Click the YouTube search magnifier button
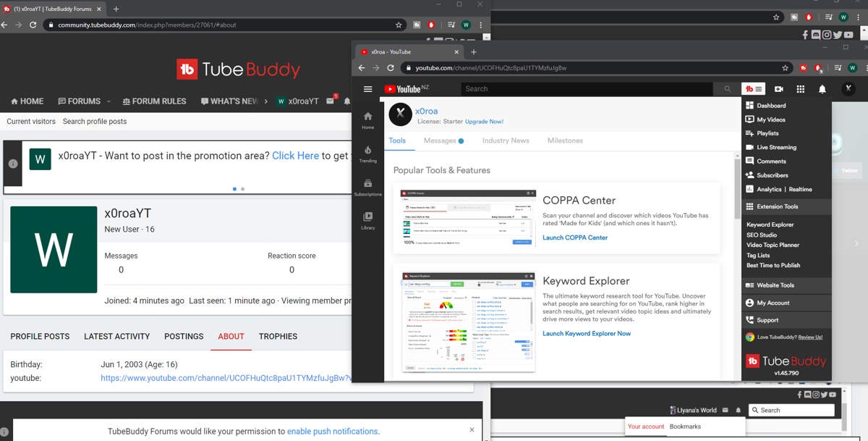The image size is (868, 441). 727,89
